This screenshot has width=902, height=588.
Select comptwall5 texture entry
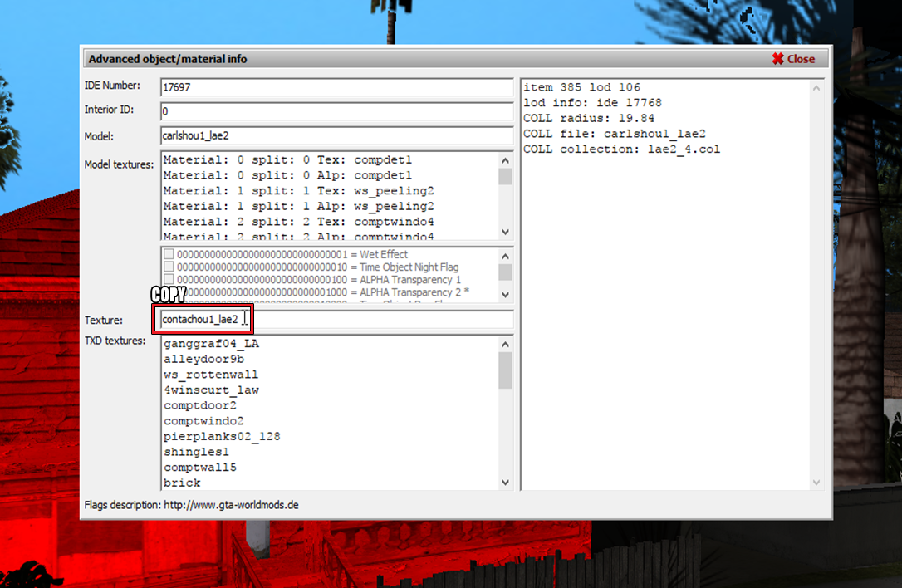click(x=200, y=468)
